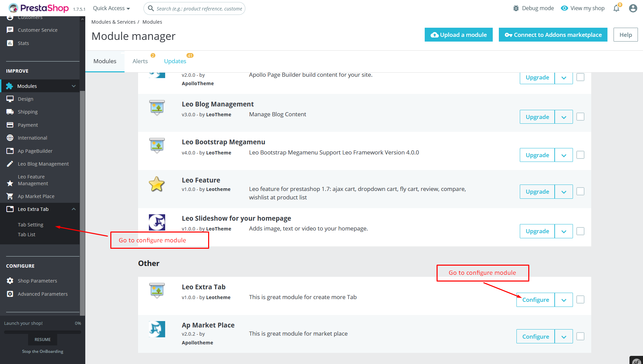
Task: Click Connect to Addons marketplace button
Action: click(x=553, y=35)
